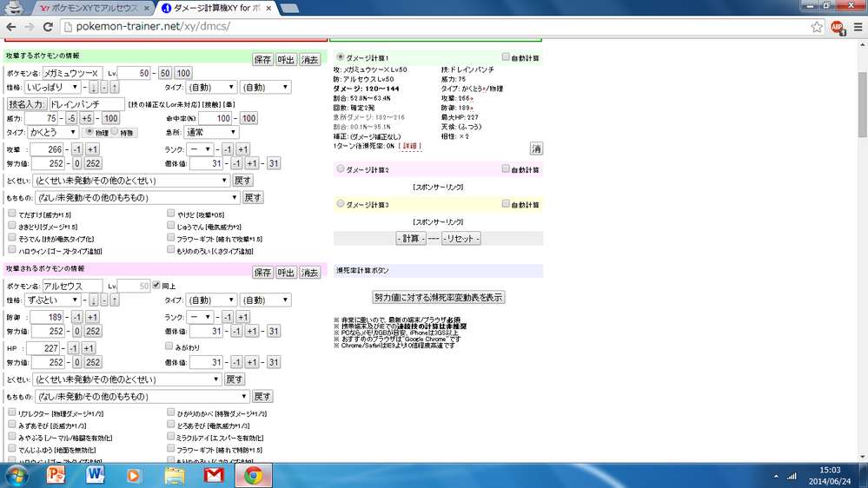Check the リフレクター physical damage checkbox
The image size is (868, 488).
tap(11, 413)
